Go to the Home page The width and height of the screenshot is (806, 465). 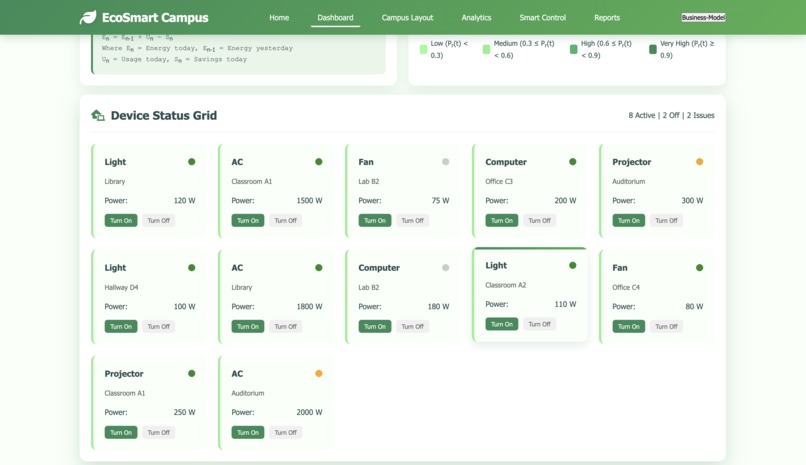click(x=279, y=17)
